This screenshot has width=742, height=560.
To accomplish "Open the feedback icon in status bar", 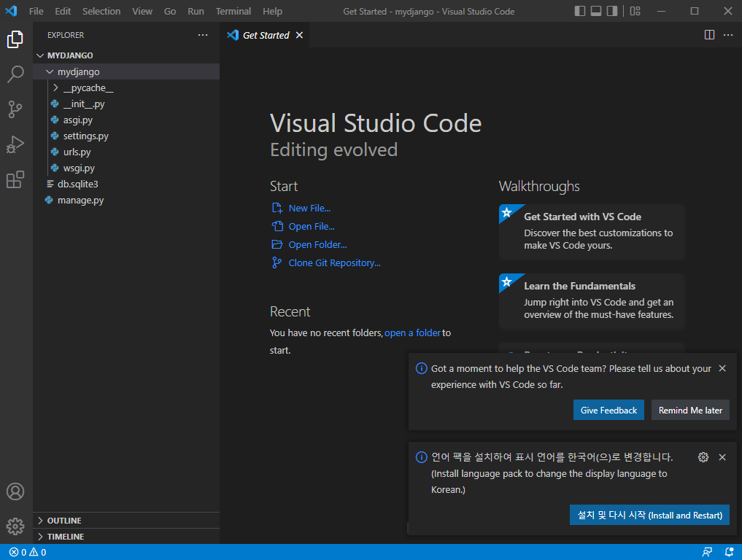I will (707, 552).
